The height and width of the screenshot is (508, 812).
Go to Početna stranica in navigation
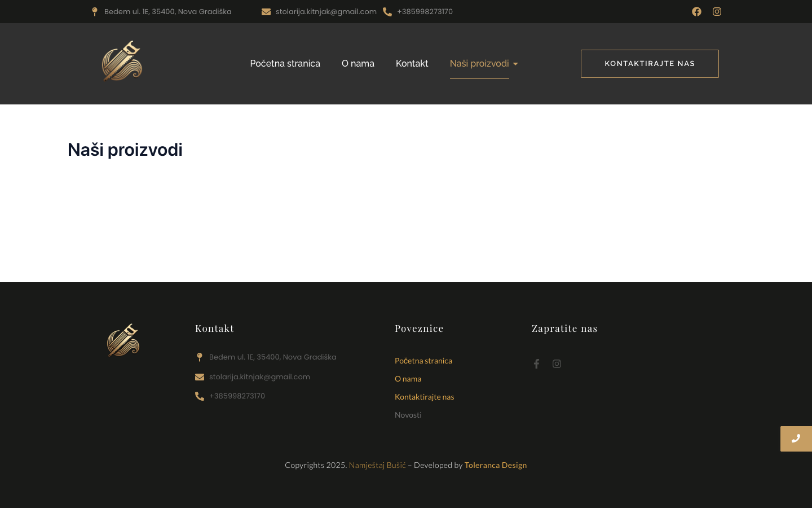[x=285, y=64]
